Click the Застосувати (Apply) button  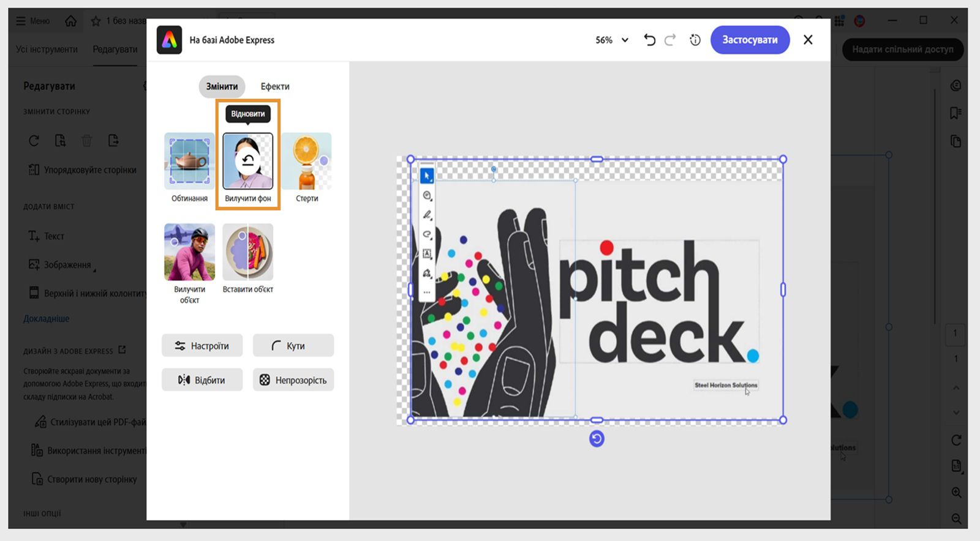(x=750, y=40)
